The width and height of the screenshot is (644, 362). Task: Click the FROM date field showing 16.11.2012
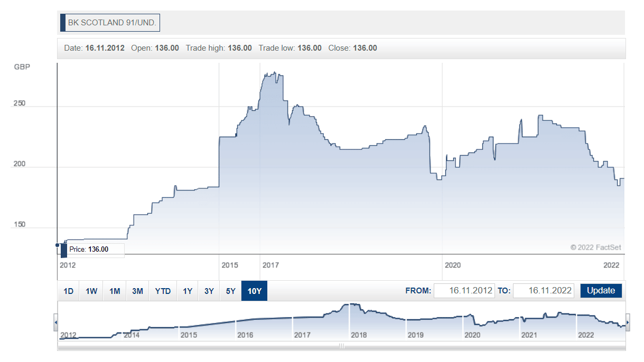coord(464,290)
